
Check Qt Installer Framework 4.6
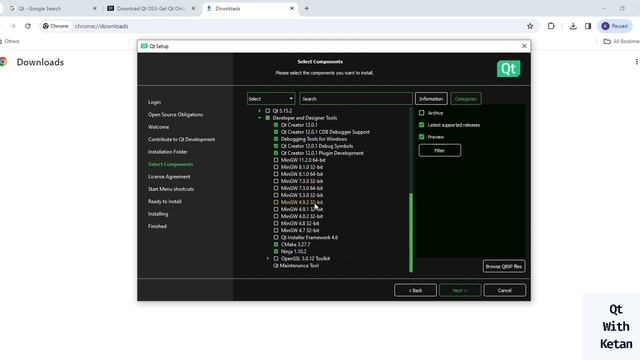[x=276, y=238]
